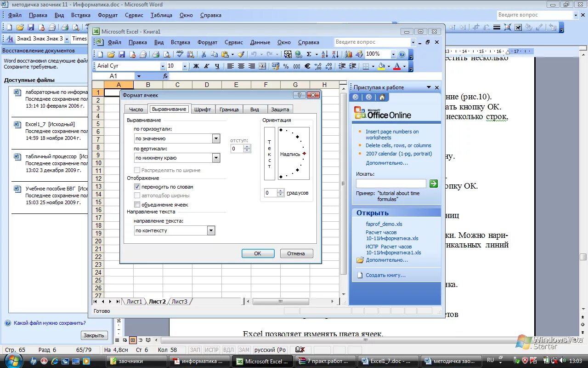Click the Increase Indent icon
The height and width of the screenshot is (368, 588).
click(x=352, y=66)
